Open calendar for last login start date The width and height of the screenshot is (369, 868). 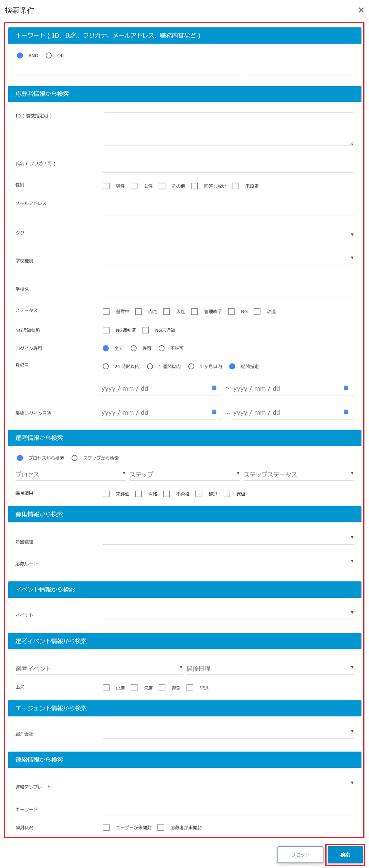tap(214, 412)
